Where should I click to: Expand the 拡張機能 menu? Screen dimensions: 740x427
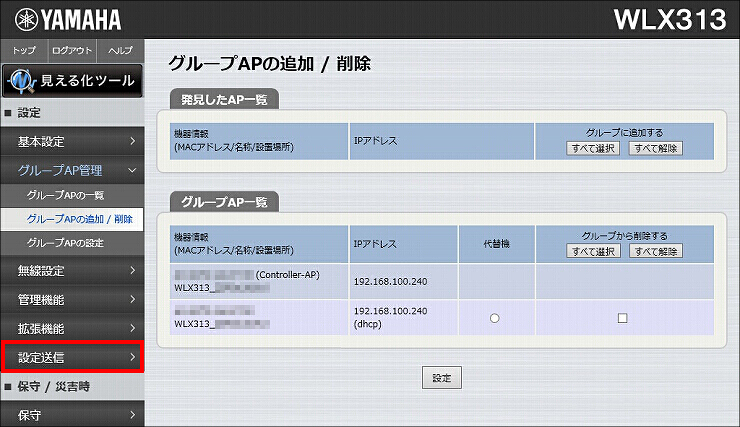coord(72,328)
